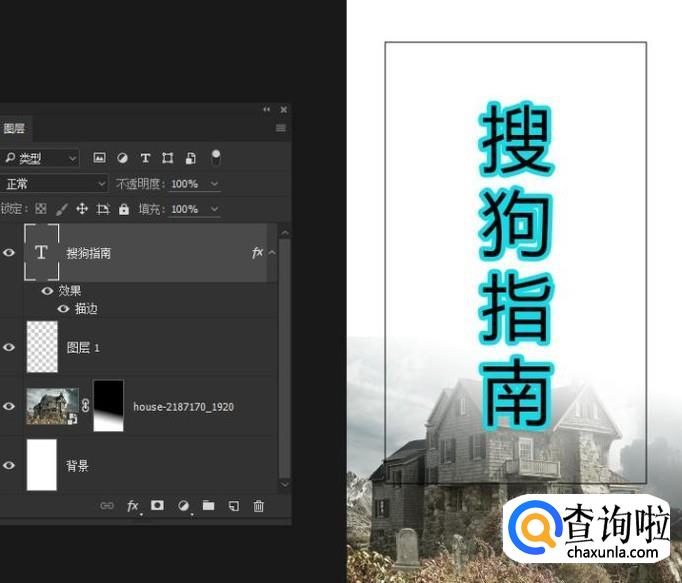Click 效果 effects label
682x583 pixels.
pos(70,290)
